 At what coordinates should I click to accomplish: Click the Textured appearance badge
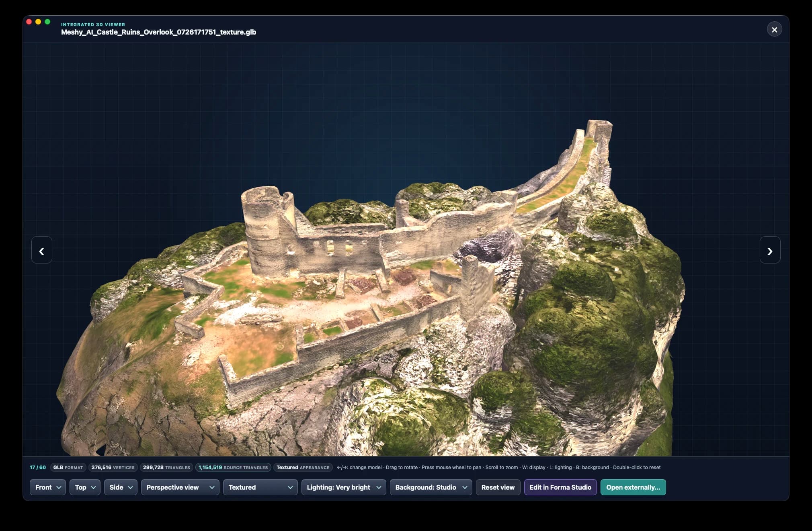coord(303,468)
